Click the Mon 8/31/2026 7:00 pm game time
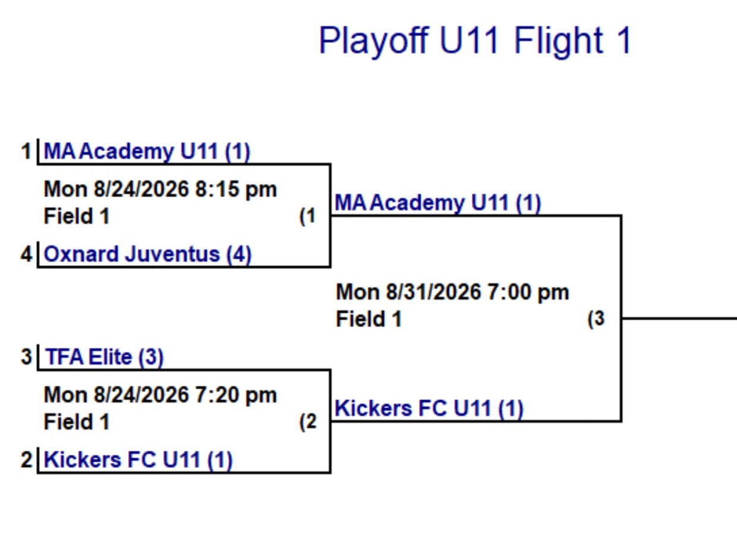Screen dimensions: 737x560 click(452, 292)
